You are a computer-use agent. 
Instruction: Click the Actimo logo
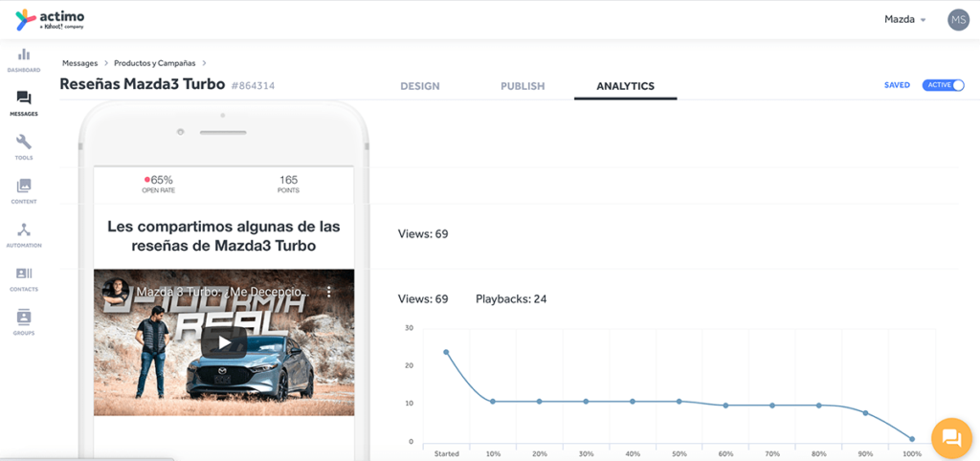point(50,19)
